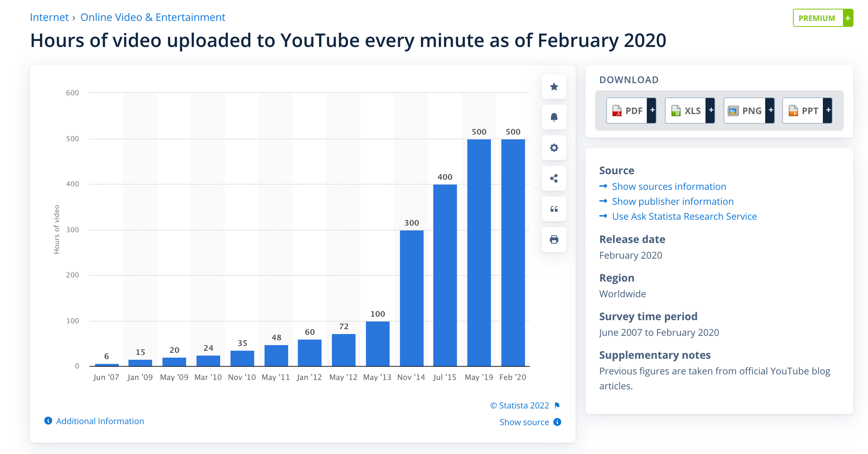Go to the Internet breadcrumb category
Viewport: 868px width, 454px height.
coord(49,17)
